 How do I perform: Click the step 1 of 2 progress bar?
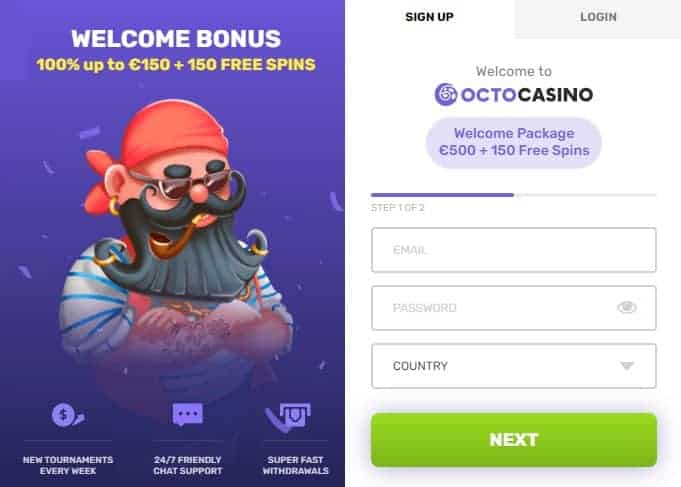514,195
